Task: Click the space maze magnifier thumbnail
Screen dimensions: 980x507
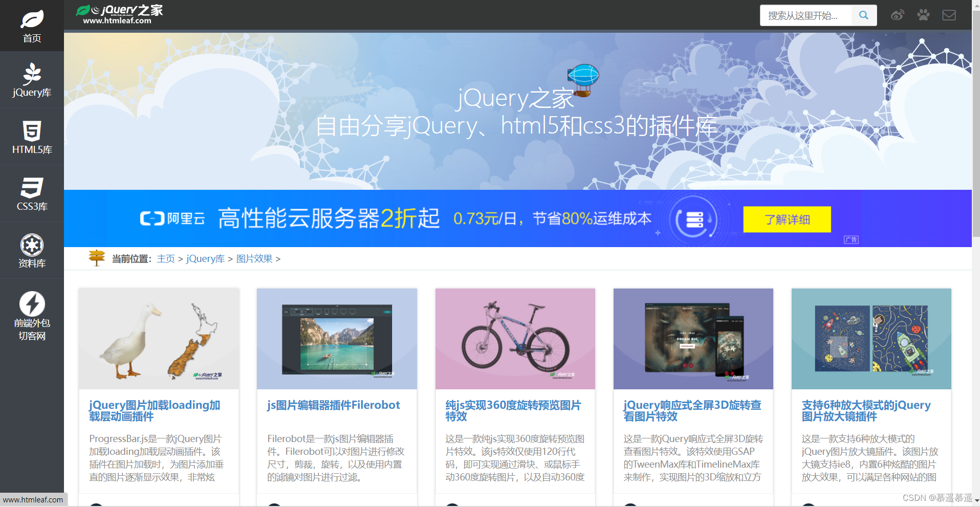Action: coord(872,339)
